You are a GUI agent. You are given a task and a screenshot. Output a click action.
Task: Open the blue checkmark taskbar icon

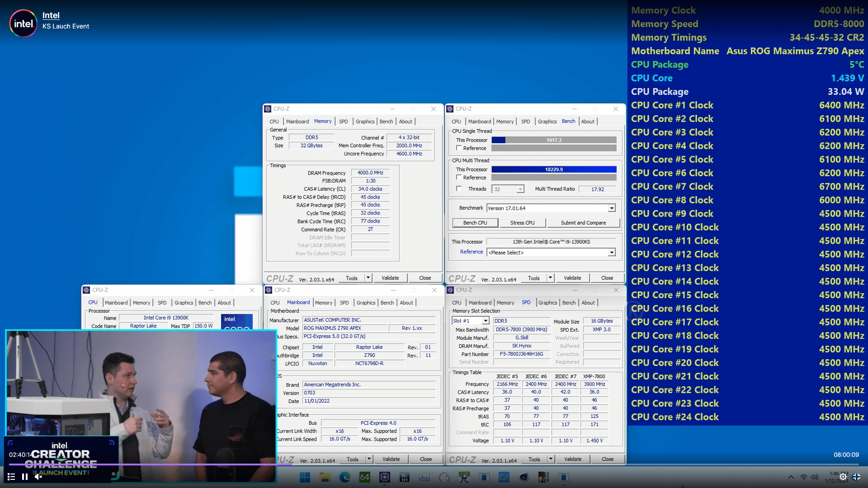[504, 477]
